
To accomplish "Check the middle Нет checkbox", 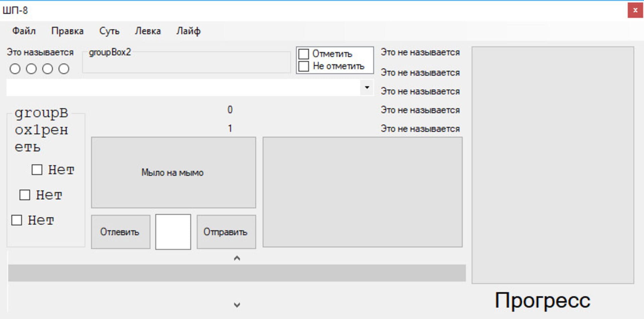I will 24,195.
